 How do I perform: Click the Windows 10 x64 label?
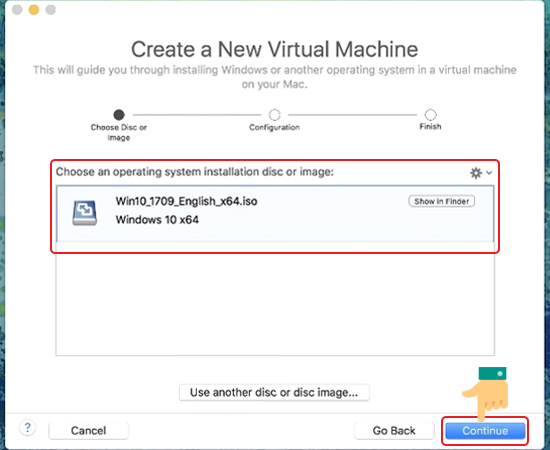[x=157, y=220]
